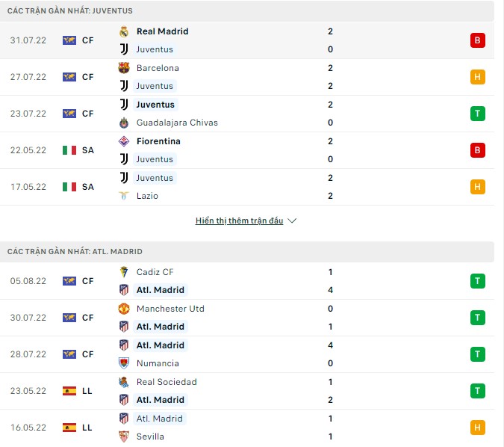Click the Guadalajara Chivas team crest
504x447 pixels.
coord(124,123)
